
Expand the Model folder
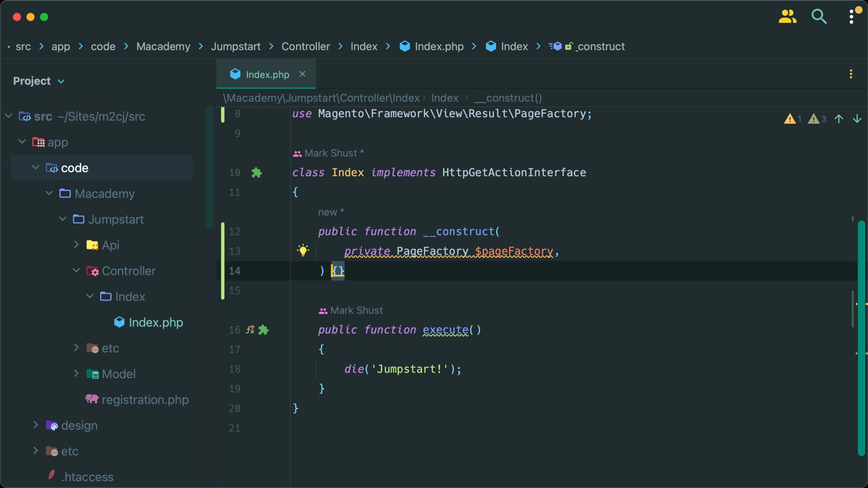click(76, 373)
